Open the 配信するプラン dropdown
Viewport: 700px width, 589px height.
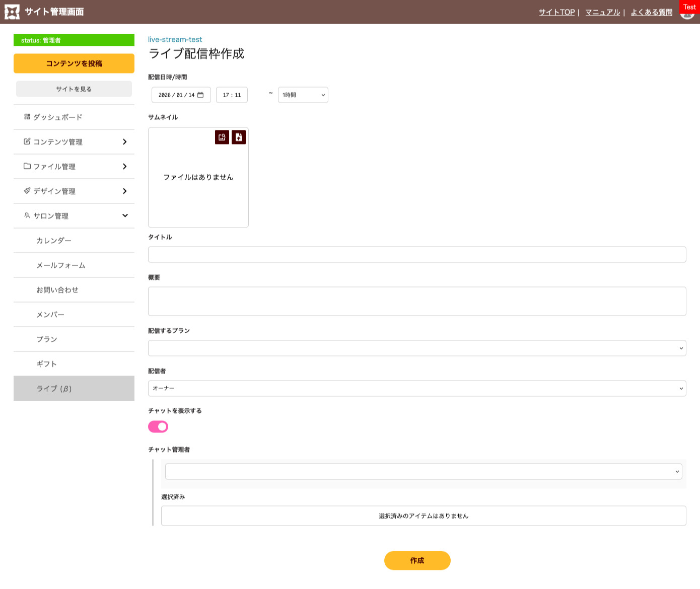[416, 348]
